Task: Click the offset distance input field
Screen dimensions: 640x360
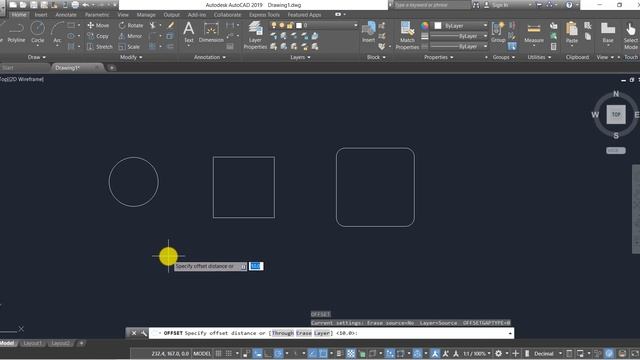Action: 256,266
